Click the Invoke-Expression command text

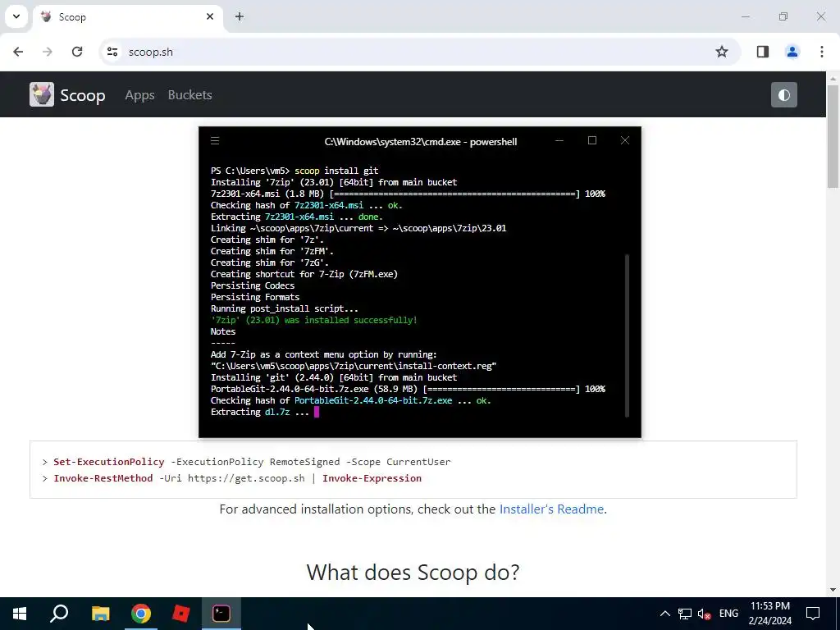(372, 478)
